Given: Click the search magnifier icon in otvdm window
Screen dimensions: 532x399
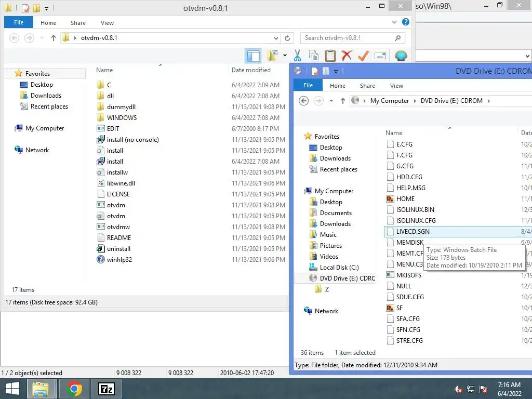Looking at the screenshot, I should tap(397, 38).
